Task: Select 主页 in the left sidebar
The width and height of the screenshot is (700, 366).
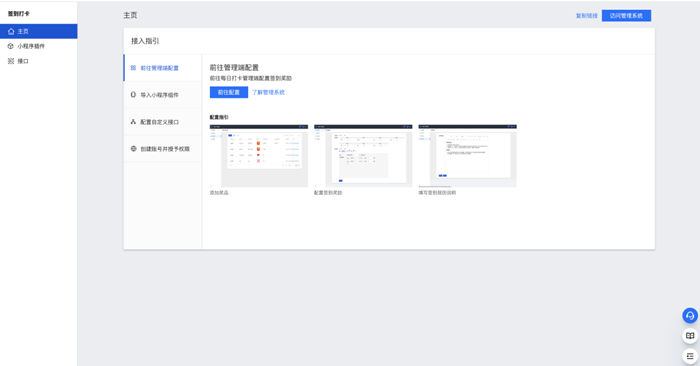Action: coord(38,31)
